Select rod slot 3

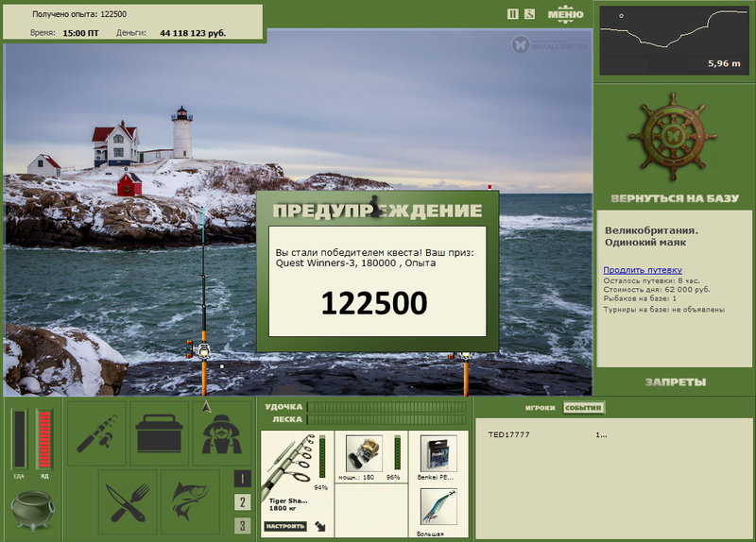point(243,526)
